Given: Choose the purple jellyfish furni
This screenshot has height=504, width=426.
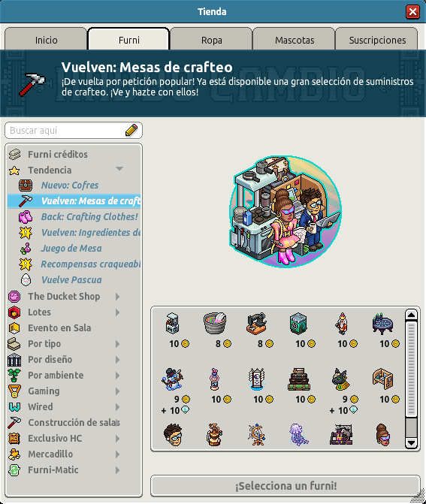Looking at the screenshot, I should coord(299,435).
